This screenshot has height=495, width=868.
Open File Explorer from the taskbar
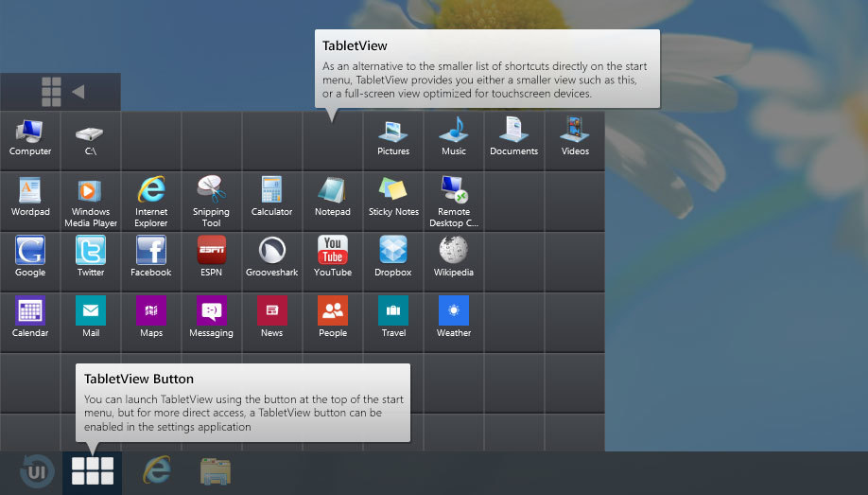click(x=216, y=471)
